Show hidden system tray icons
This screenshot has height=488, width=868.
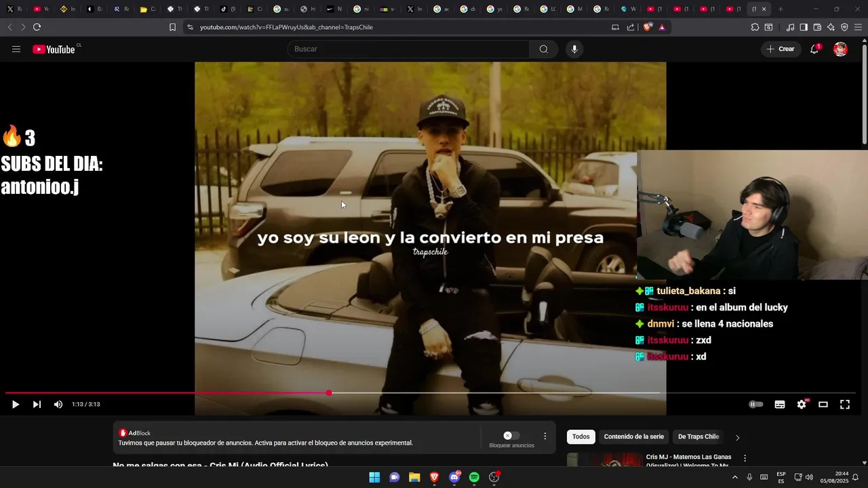pyautogui.click(x=734, y=477)
